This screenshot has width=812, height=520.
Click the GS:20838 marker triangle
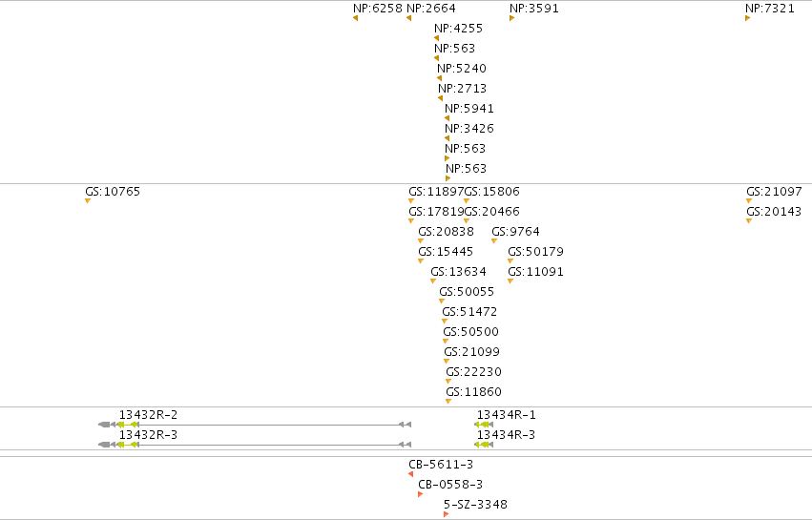(421, 240)
